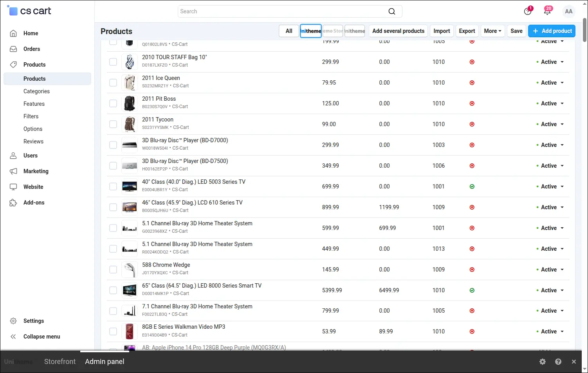Click the red cross icon for 2011 Pit Boss
The image size is (588, 373).
(x=472, y=103)
